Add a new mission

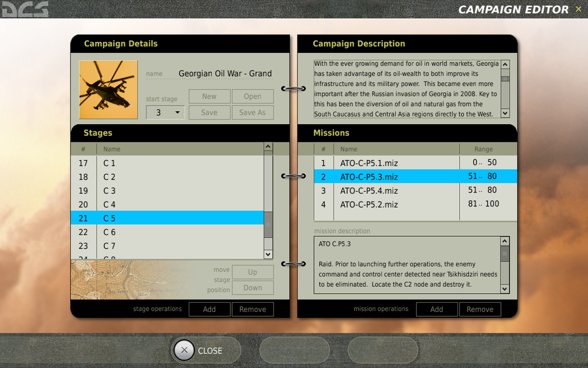(x=436, y=310)
